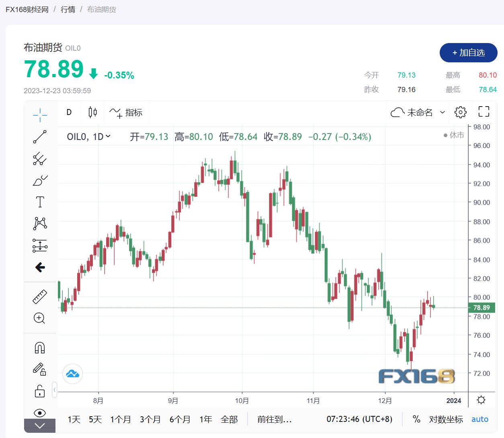The width and height of the screenshot is (504, 438).
Task: Open the 指标 indicators menu
Action: pyautogui.click(x=126, y=112)
